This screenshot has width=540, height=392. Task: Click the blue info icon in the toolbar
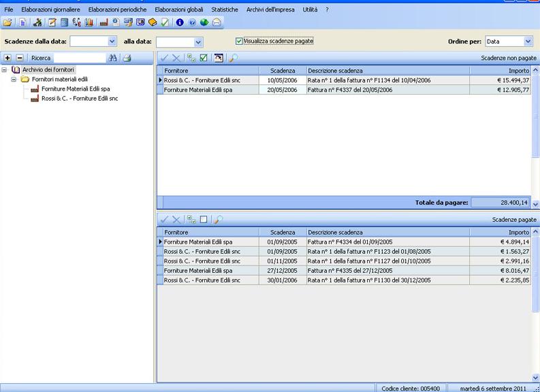click(x=180, y=22)
